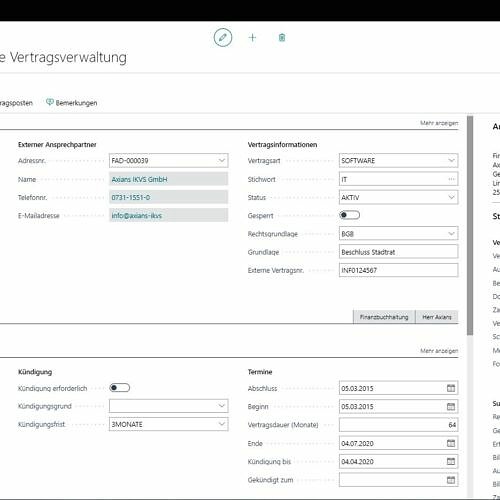Open the calendar picker for Abschluss
This screenshot has height=500, width=500.
click(451, 388)
